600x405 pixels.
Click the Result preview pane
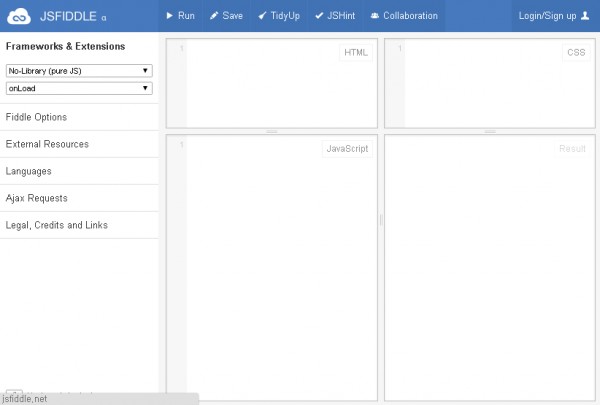pos(490,268)
